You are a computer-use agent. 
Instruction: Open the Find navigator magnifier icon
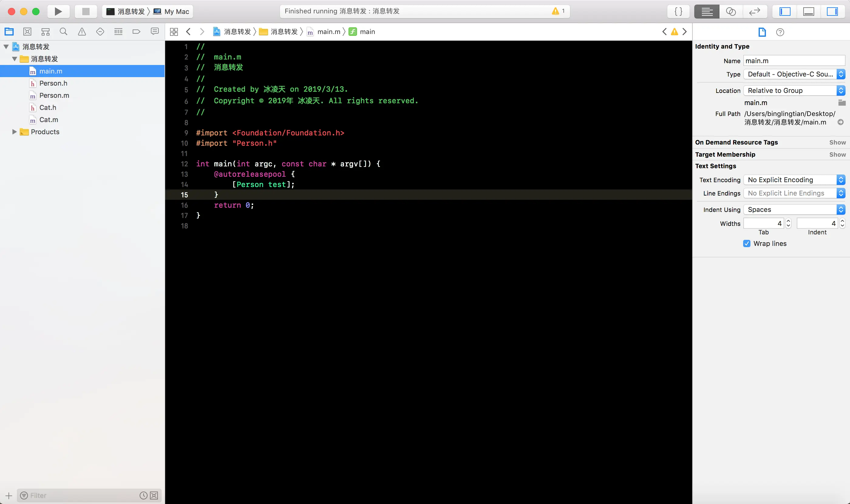pyautogui.click(x=63, y=32)
